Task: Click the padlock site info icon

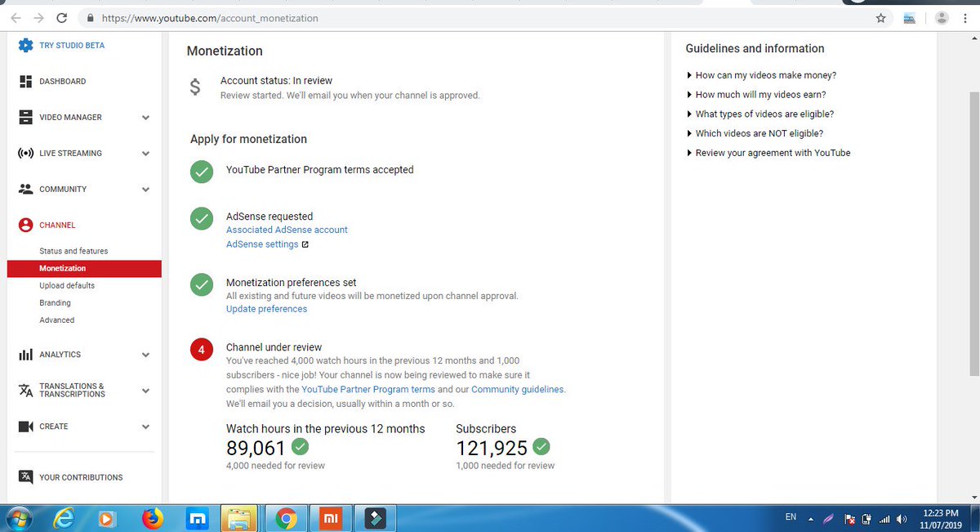Action: [x=90, y=17]
